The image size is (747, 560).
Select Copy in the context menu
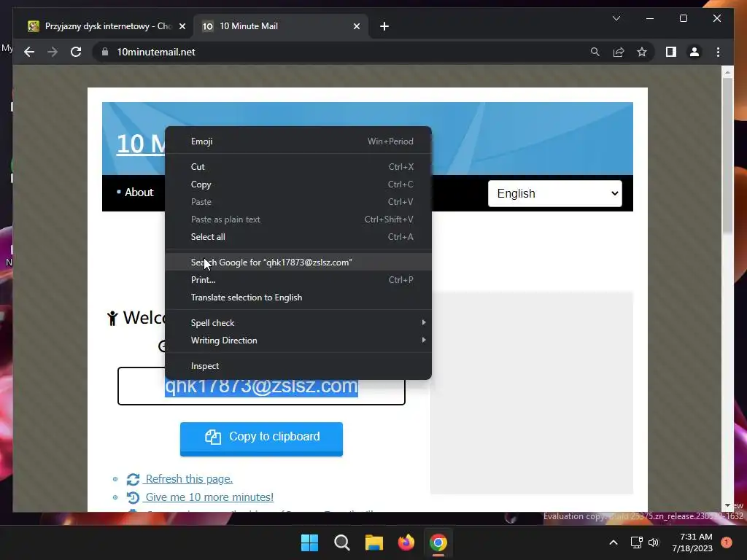click(x=298, y=184)
